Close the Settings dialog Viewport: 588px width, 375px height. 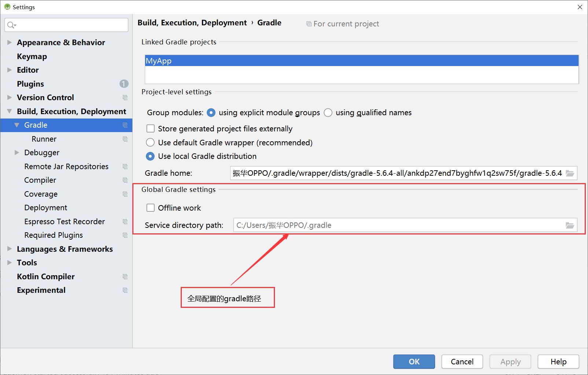pos(580,7)
